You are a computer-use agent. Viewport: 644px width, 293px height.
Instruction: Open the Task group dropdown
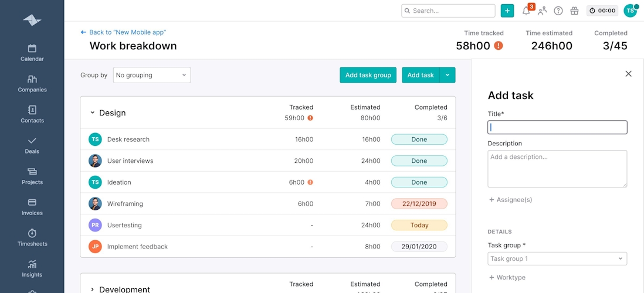coord(557,258)
